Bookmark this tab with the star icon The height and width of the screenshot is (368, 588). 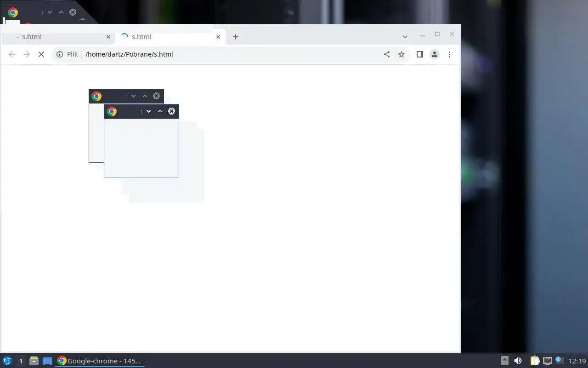coord(401,54)
